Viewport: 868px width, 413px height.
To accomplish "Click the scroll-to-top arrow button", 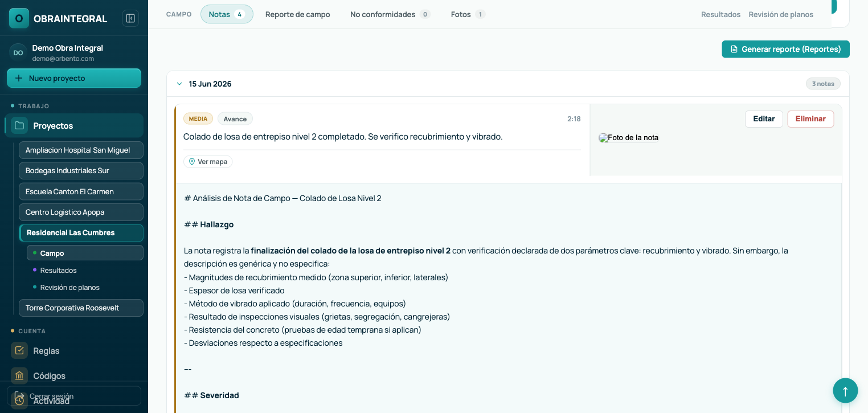I will point(845,391).
